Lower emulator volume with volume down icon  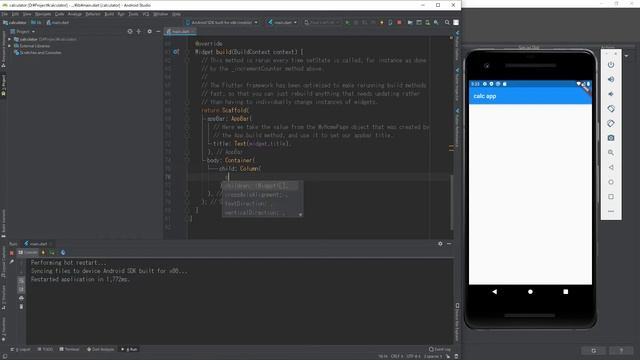click(611, 94)
